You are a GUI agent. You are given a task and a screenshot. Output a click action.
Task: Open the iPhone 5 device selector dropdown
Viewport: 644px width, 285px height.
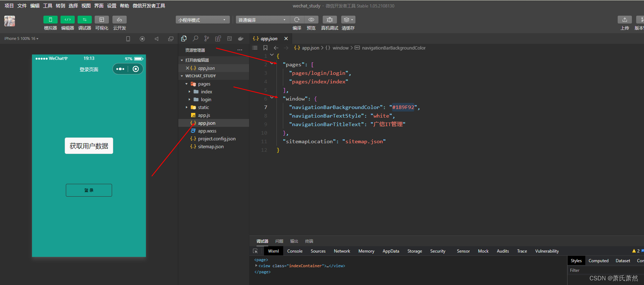pos(21,38)
